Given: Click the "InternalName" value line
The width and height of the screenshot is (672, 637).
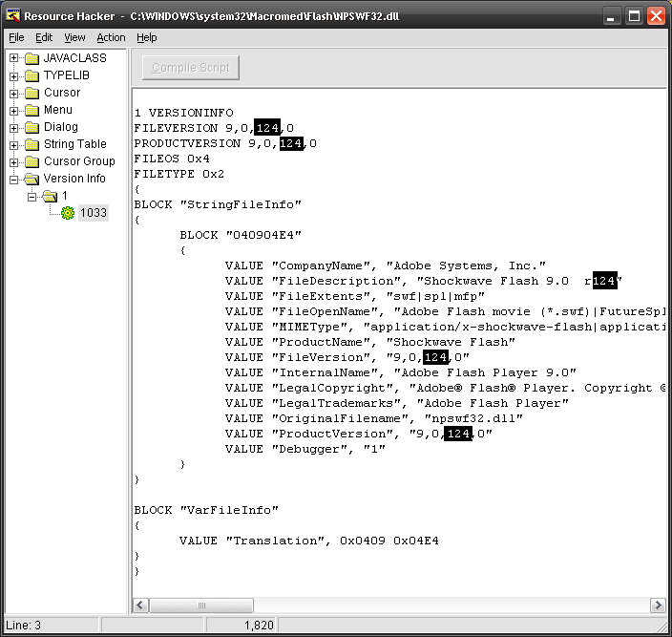Looking at the screenshot, I should (401, 372).
